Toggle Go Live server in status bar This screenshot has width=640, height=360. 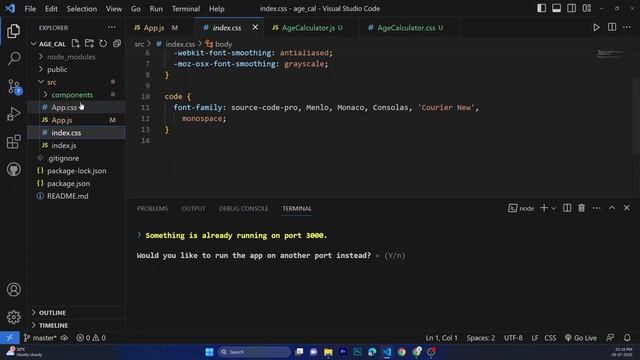(581, 338)
